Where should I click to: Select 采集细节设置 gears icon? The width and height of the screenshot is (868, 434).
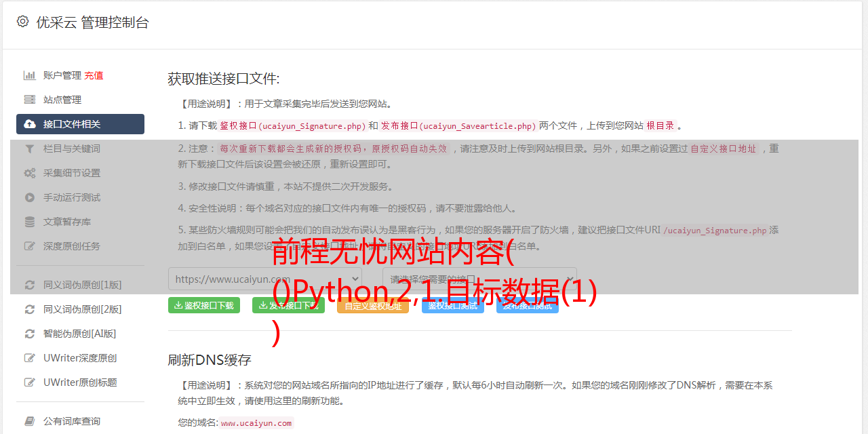[30, 173]
